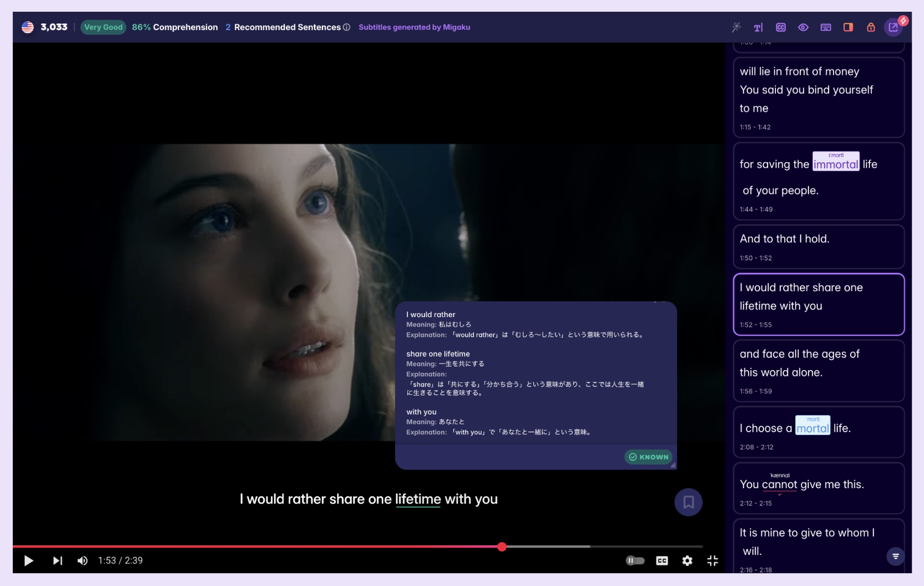Click the red lightning bolt badge
The height and width of the screenshot is (586, 924).
(x=903, y=21)
